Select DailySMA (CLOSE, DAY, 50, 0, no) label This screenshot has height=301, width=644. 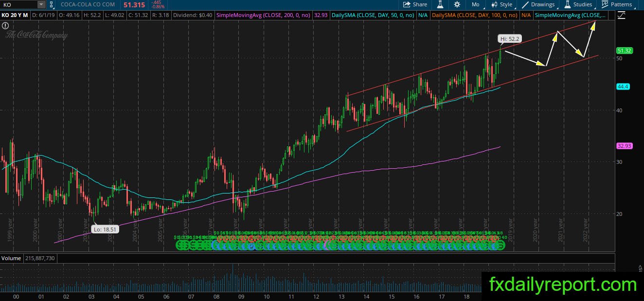pos(373,16)
